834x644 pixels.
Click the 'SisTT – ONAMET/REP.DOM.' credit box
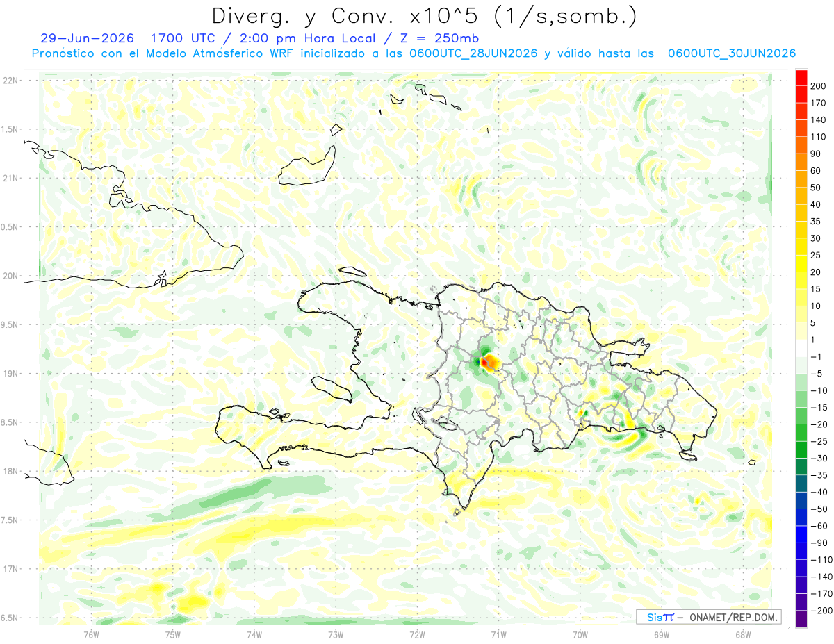click(x=708, y=617)
